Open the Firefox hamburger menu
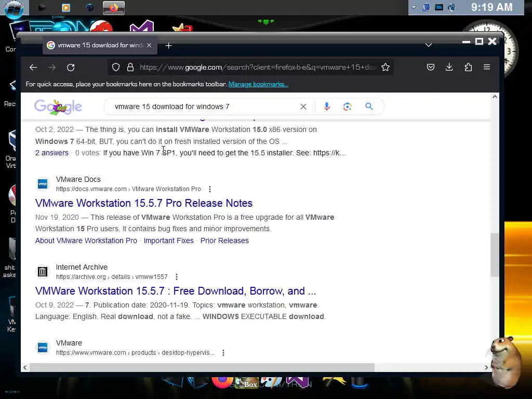This screenshot has height=399, width=532. coord(486,67)
